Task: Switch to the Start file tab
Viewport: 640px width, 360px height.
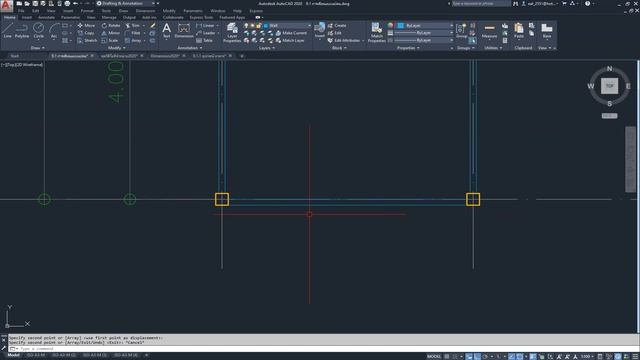Action: pos(15,56)
